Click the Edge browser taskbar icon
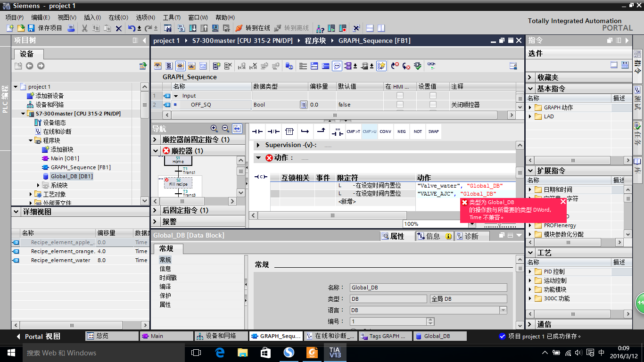644x362 pixels. 220,353
